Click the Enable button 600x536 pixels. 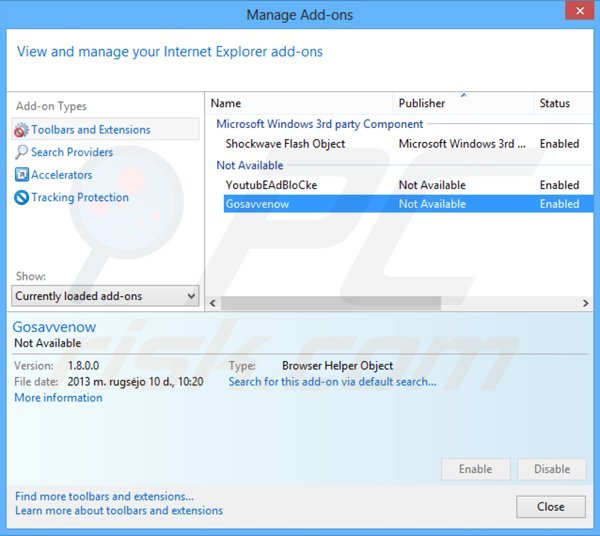476,469
